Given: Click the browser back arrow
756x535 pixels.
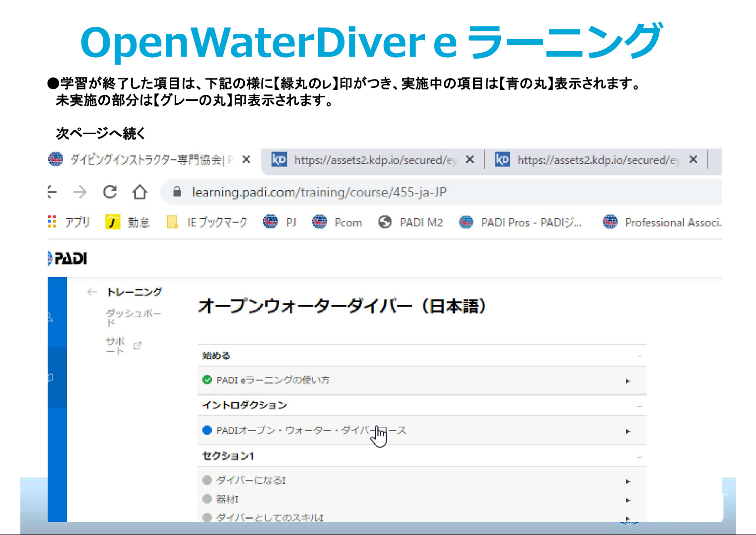Looking at the screenshot, I should click(52, 192).
